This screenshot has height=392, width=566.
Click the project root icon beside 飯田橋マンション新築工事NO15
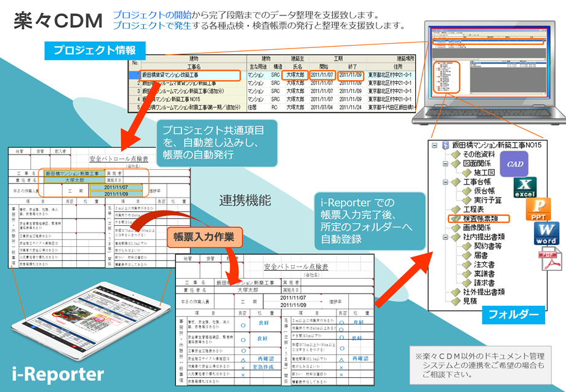pos(445,145)
